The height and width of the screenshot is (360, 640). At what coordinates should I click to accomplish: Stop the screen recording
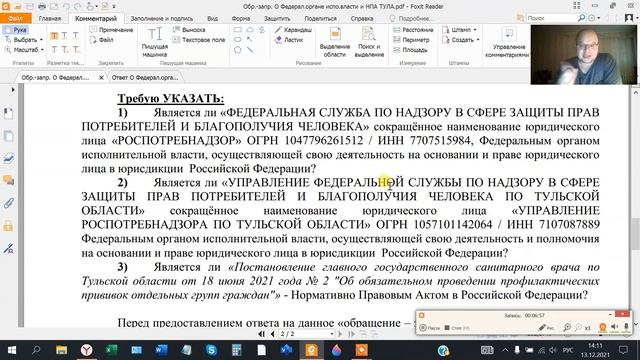click(x=457, y=328)
